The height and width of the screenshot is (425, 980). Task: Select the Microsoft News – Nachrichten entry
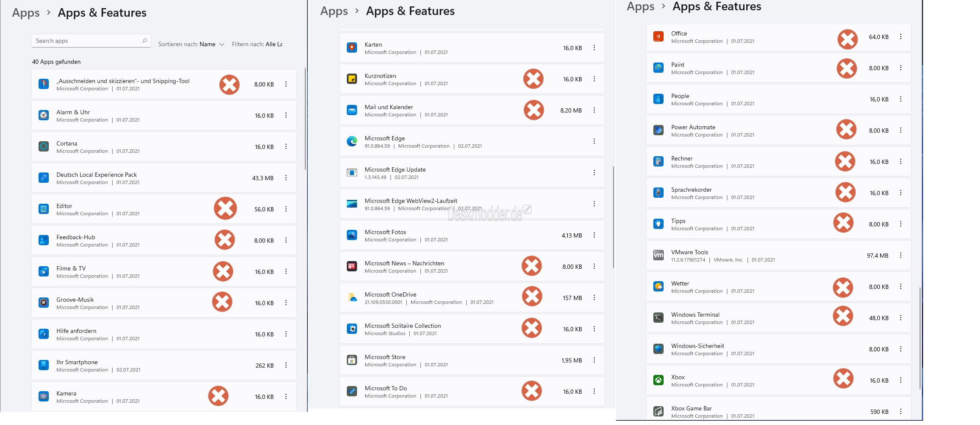pyautogui.click(x=472, y=266)
